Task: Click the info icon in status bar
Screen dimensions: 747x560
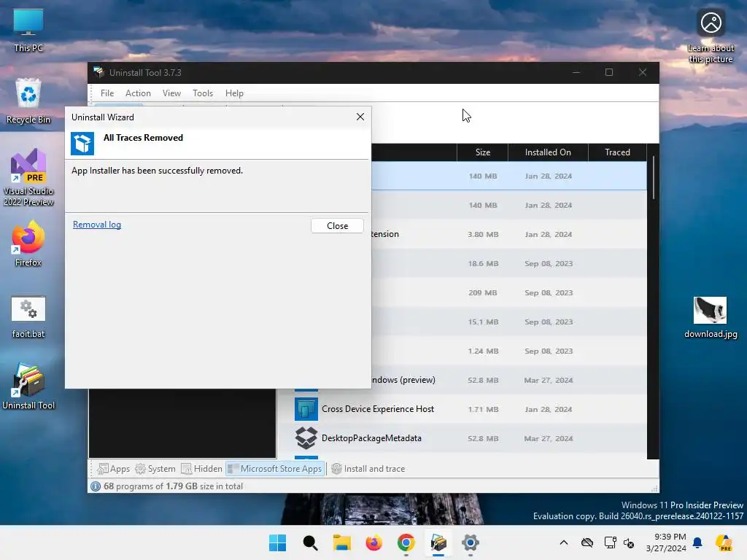Action: click(96, 486)
